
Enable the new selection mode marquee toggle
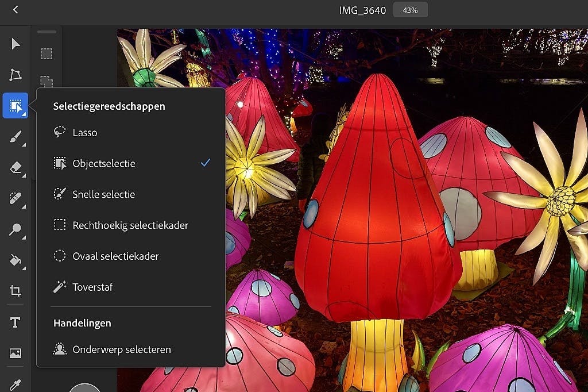tap(47, 53)
